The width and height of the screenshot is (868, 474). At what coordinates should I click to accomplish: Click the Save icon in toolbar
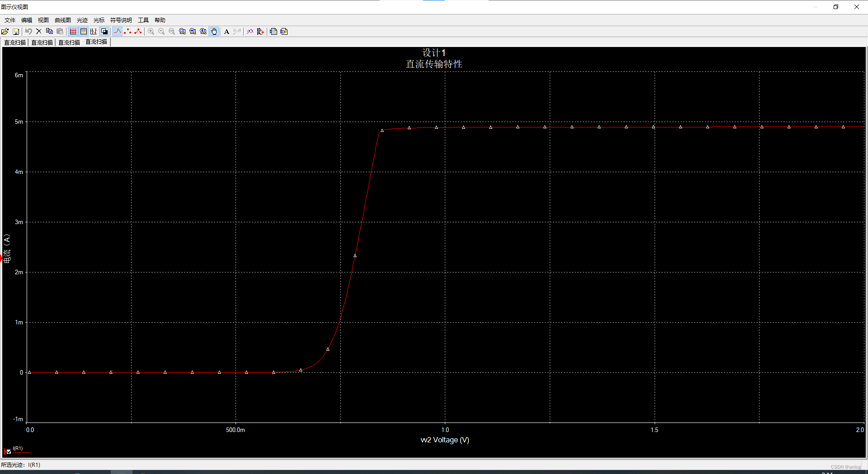[x=16, y=32]
